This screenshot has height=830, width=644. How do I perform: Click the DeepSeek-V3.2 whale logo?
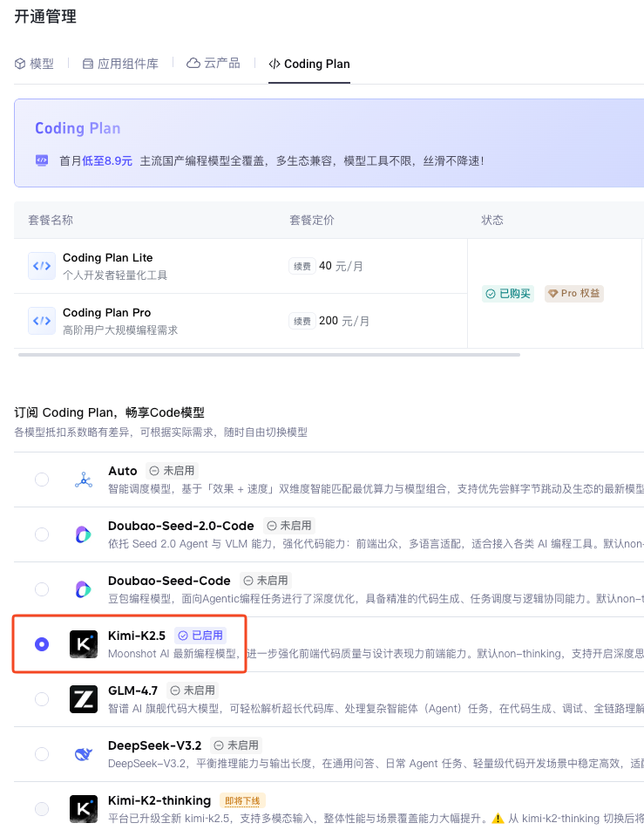[x=84, y=754]
